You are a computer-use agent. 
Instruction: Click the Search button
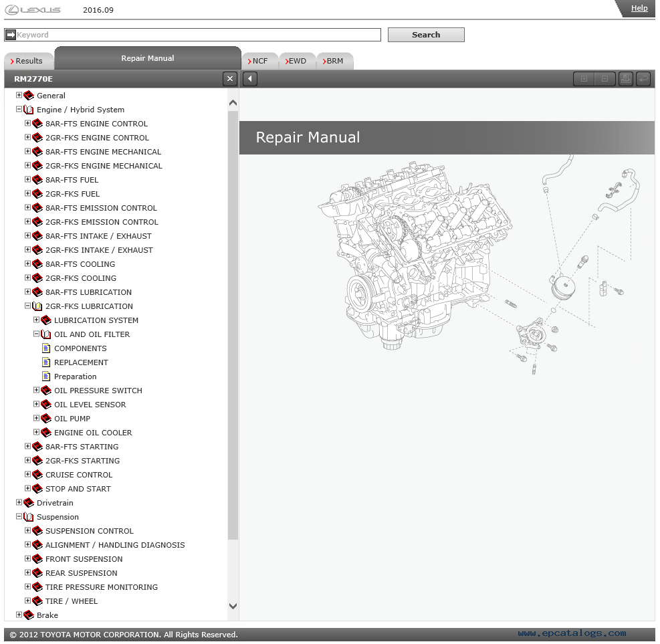[x=426, y=35]
